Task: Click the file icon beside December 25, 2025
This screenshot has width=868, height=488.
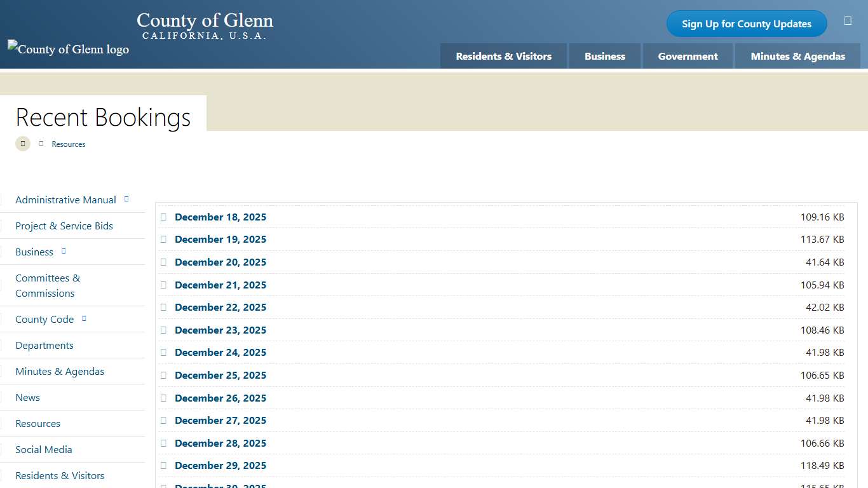Action: pyautogui.click(x=164, y=375)
